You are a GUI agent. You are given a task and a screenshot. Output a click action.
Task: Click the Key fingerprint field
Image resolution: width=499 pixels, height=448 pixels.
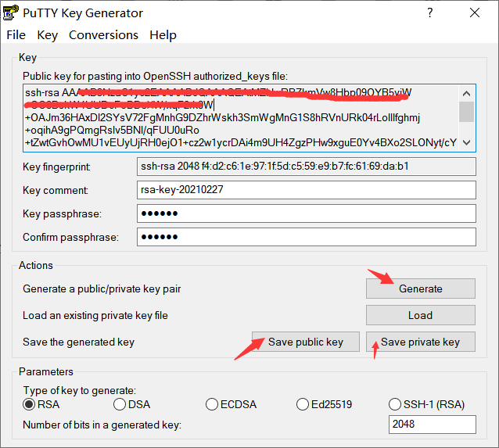307,167
